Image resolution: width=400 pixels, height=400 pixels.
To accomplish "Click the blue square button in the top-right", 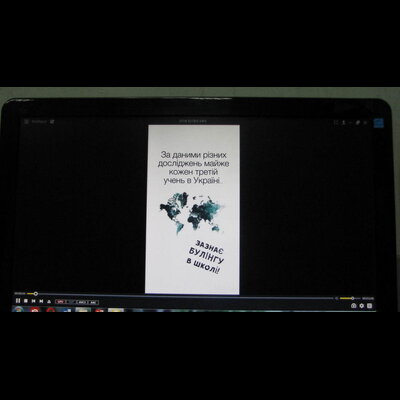I will tap(379, 123).
